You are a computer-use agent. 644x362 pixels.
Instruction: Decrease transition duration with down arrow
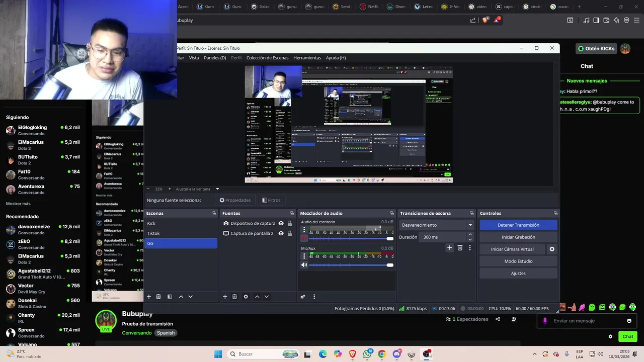pyautogui.click(x=470, y=240)
